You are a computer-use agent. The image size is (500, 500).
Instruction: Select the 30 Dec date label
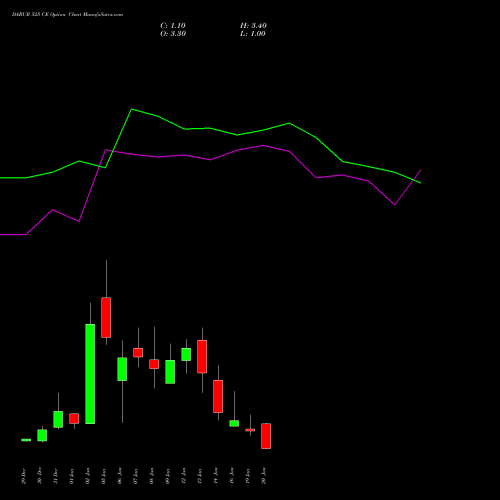(40, 476)
